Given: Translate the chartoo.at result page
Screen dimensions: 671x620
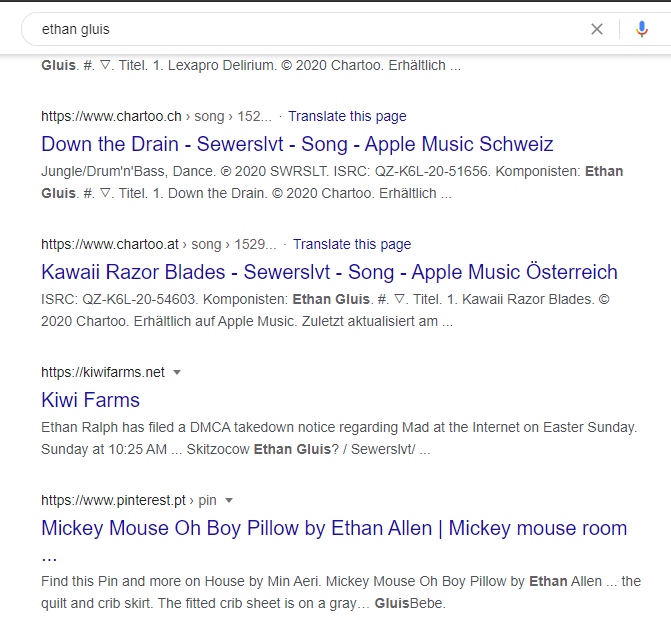Looking at the screenshot, I should click(352, 244).
